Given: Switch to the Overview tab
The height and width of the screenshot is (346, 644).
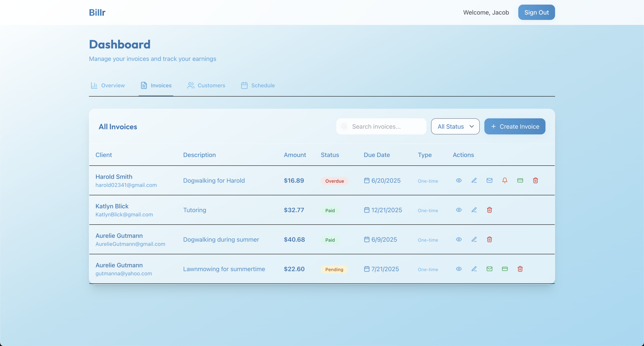Looking at the screenshot, I should (108, 85).
